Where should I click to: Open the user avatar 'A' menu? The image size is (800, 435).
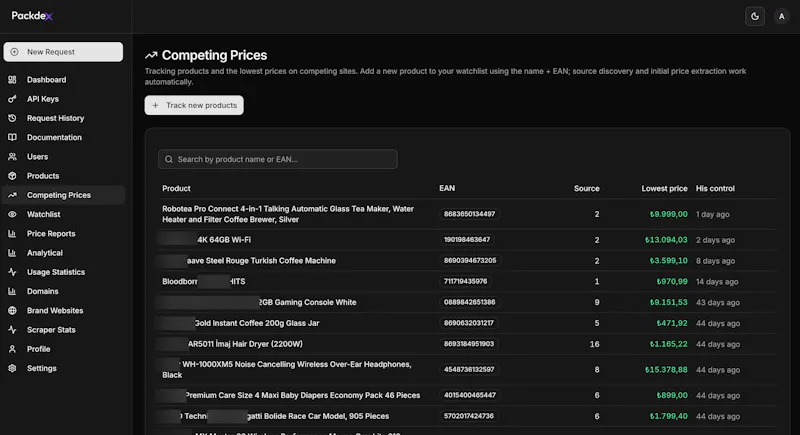(x=781, y=16)
